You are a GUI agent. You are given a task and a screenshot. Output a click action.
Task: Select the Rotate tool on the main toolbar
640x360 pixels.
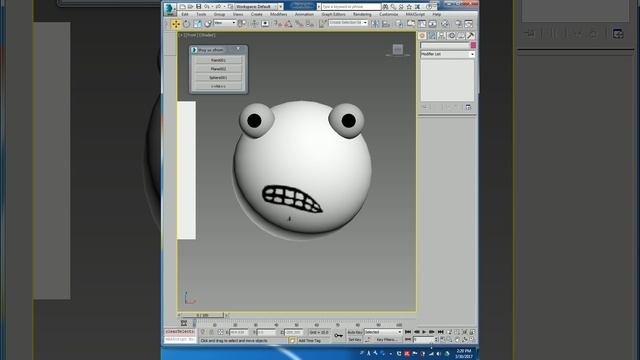click(187, 24)
